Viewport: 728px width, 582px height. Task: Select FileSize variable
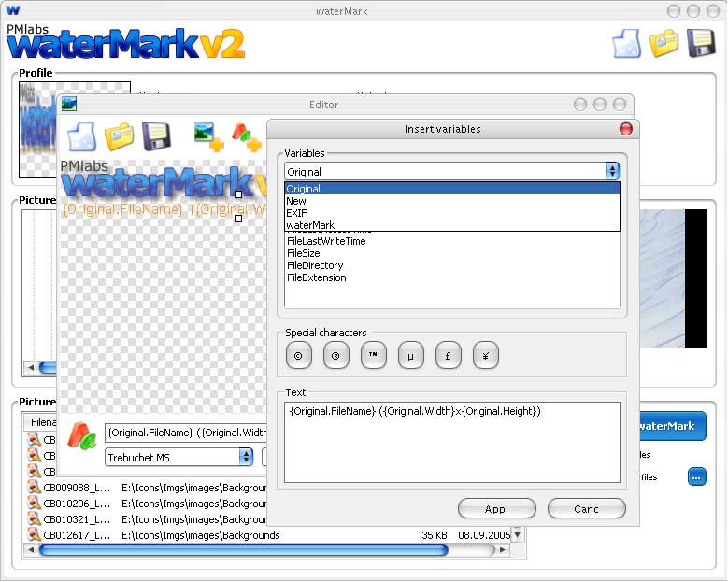(x=303, y=253)
